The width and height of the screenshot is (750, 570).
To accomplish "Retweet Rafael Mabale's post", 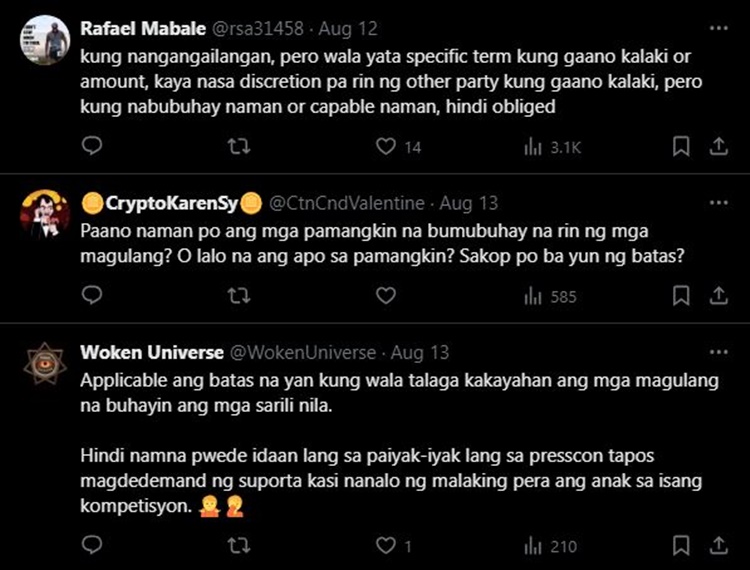I will tap(239, 147).
